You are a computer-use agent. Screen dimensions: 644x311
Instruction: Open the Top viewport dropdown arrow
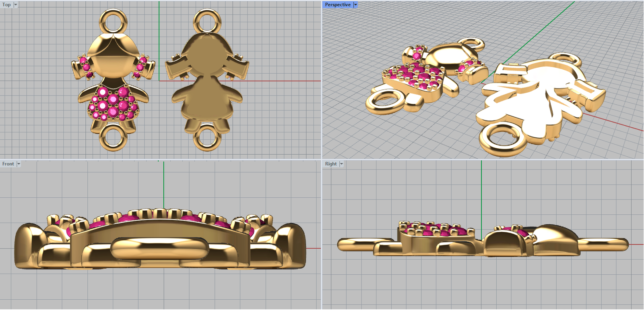[16, 5]
